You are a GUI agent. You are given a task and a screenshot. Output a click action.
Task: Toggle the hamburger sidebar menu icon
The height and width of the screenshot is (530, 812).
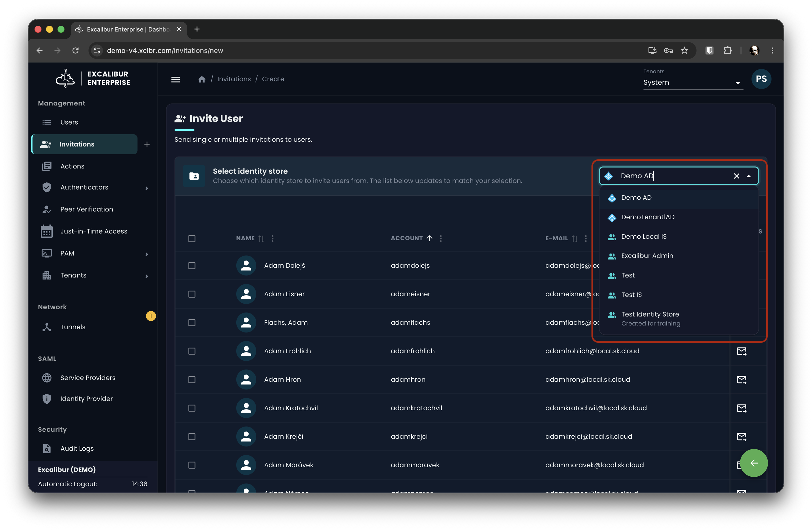175,79
